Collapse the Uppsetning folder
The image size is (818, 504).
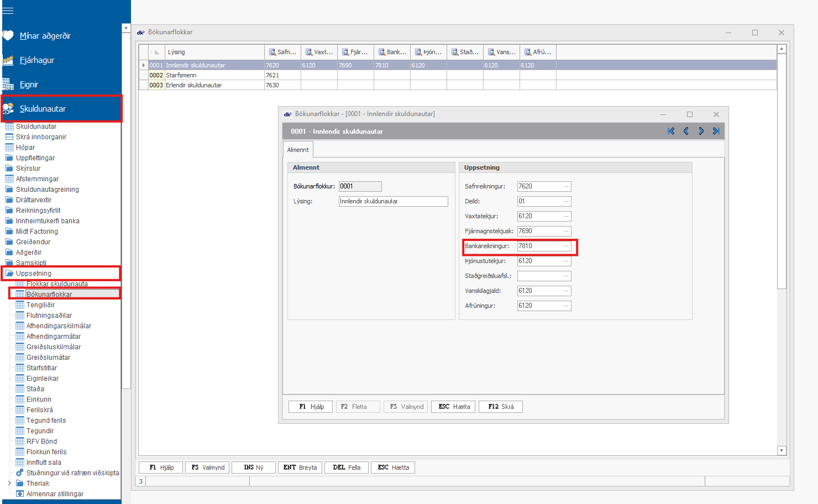(x=33, y=274)
